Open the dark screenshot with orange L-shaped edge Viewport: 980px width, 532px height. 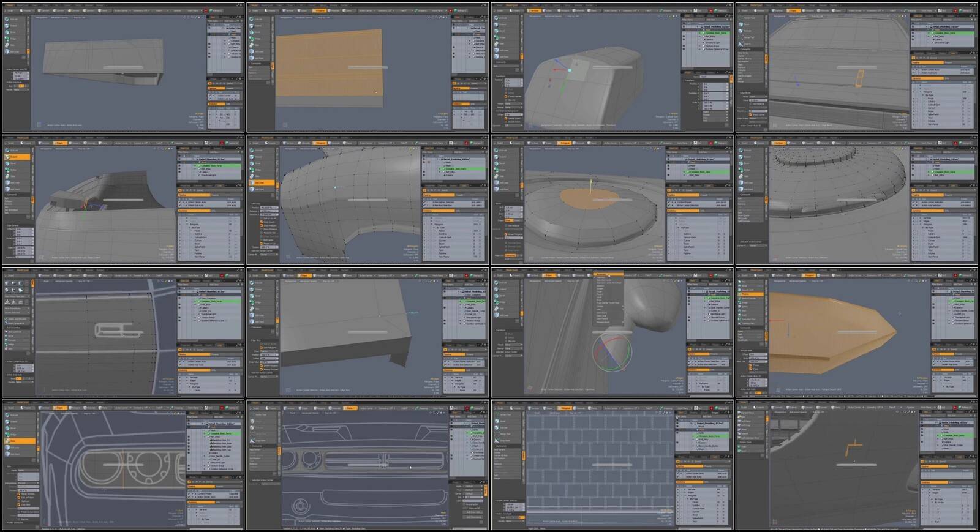[857, 465]
